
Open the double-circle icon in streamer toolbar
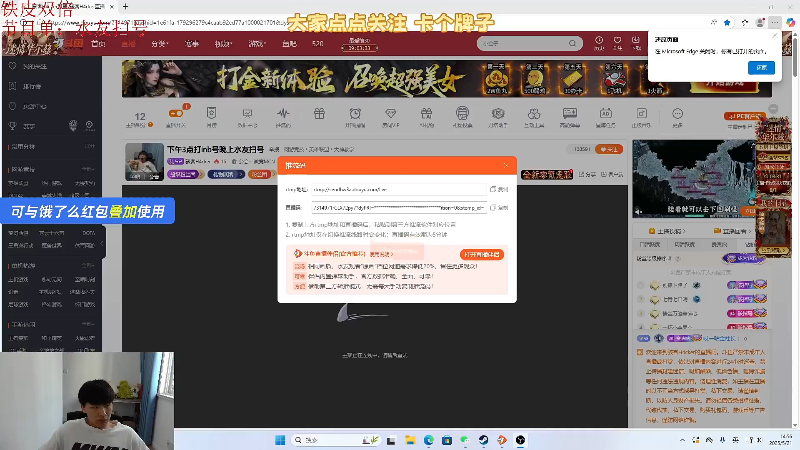[534, 113]
